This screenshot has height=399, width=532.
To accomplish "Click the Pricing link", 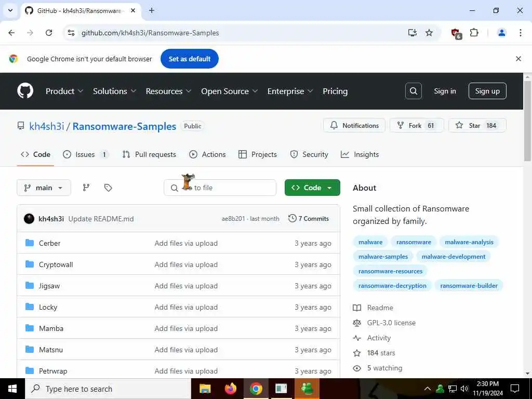I will 335,91.
